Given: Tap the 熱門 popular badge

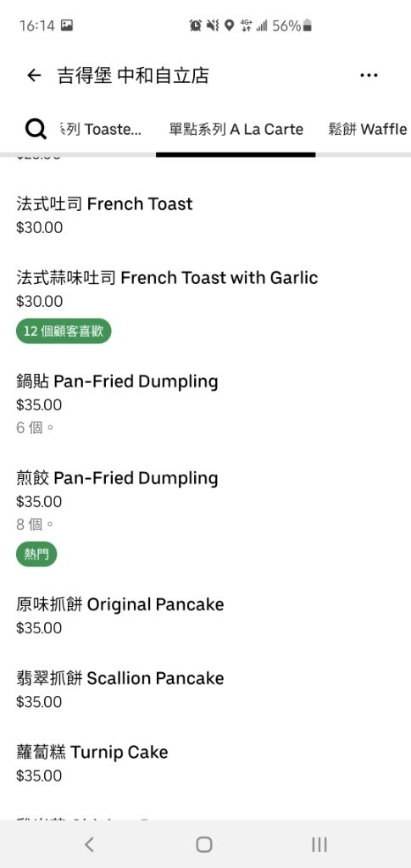Looking at the screenshot, I should coord(36,554).
